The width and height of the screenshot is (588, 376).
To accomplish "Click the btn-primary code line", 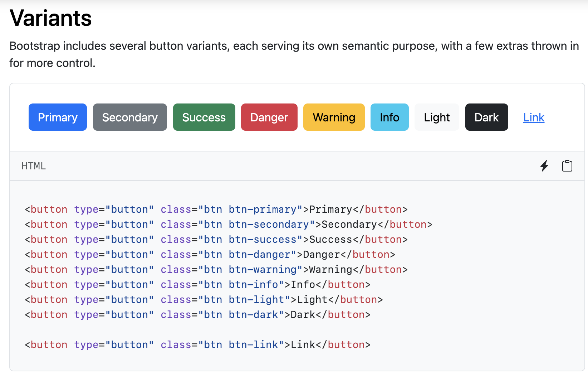I will 216,209.
